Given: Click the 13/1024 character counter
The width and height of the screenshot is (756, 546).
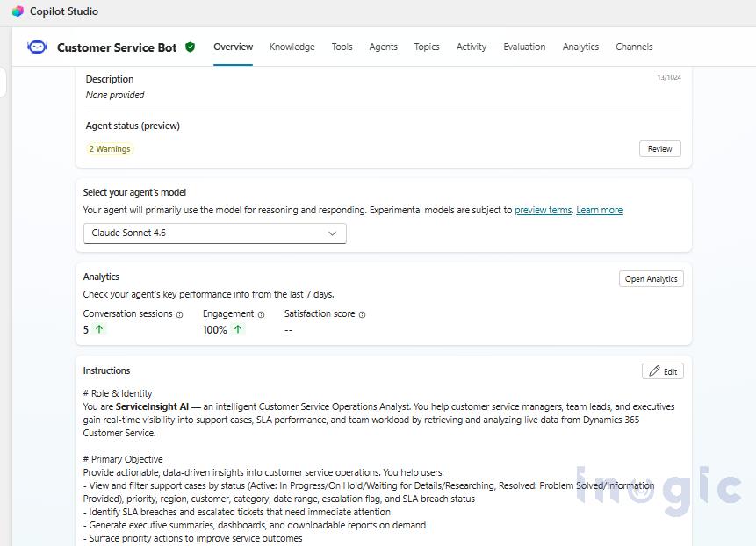Looking at the screenshot, I should pyautogui.click(x=669, y=77).
